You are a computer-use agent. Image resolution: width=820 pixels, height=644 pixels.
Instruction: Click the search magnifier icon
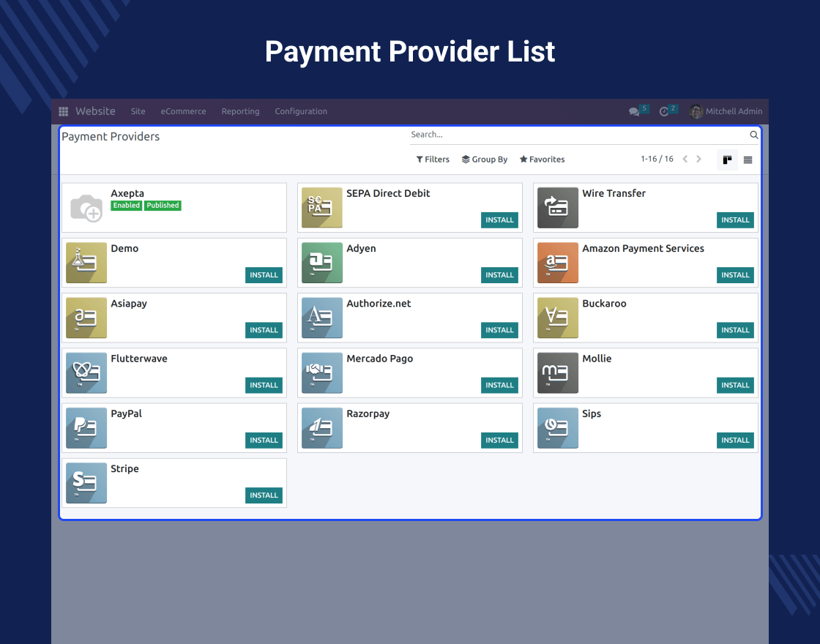(753, 135)
